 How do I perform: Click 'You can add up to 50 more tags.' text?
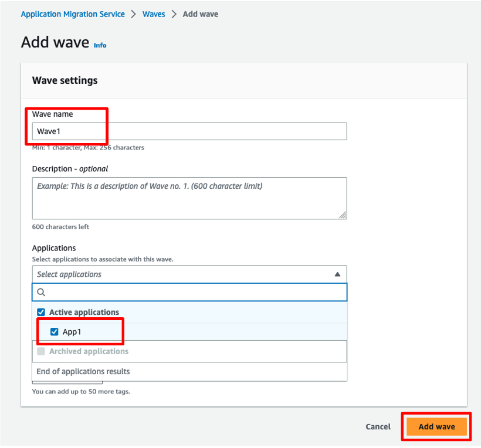(x=81, y=392)
